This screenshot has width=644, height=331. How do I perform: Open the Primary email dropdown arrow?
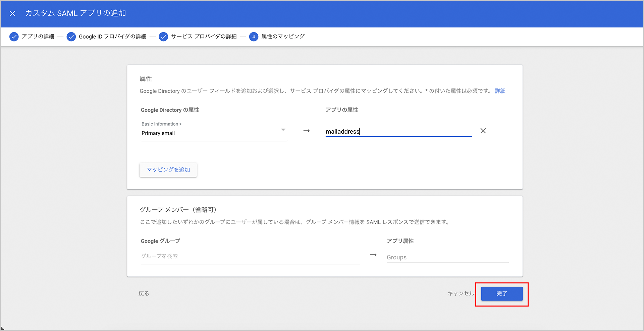pyautogui.click(x=283, y=130)
